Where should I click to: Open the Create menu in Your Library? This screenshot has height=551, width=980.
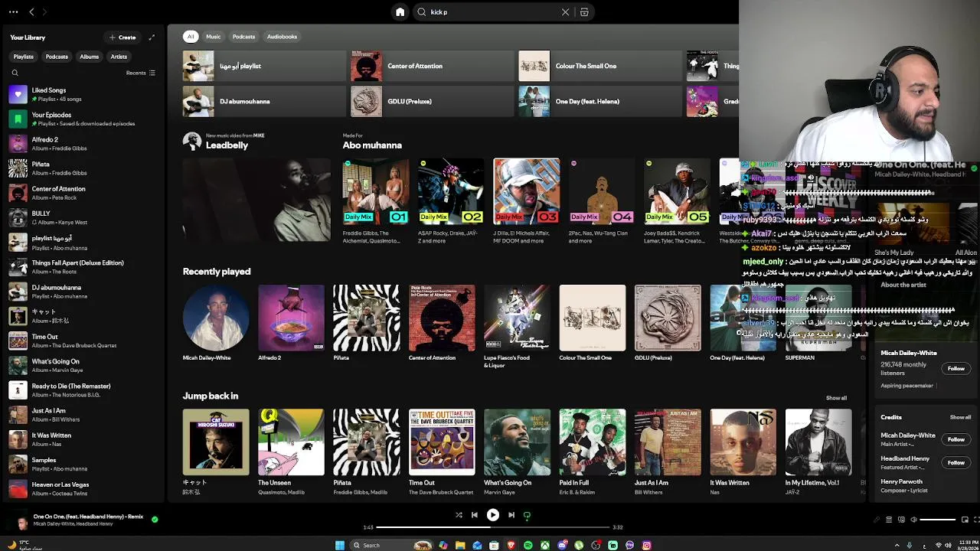coord(122,37)
